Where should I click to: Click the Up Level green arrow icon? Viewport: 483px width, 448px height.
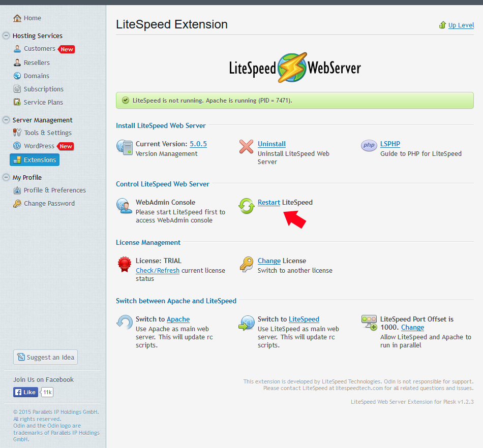pos(443,25)
